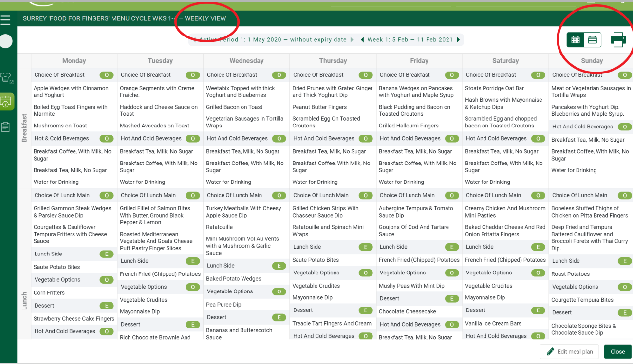Go to previous week using left arrow
633x364 pixels.
362,40
